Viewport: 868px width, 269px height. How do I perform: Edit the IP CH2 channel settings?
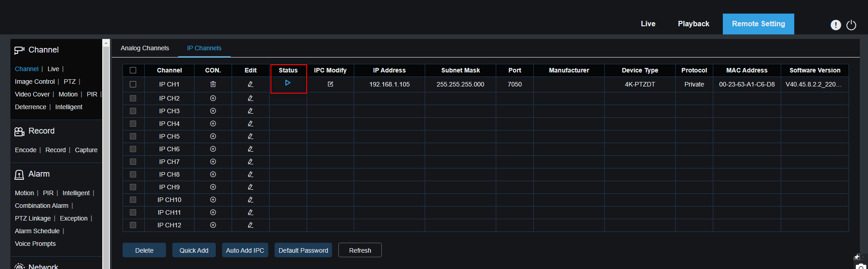point(251,98)
